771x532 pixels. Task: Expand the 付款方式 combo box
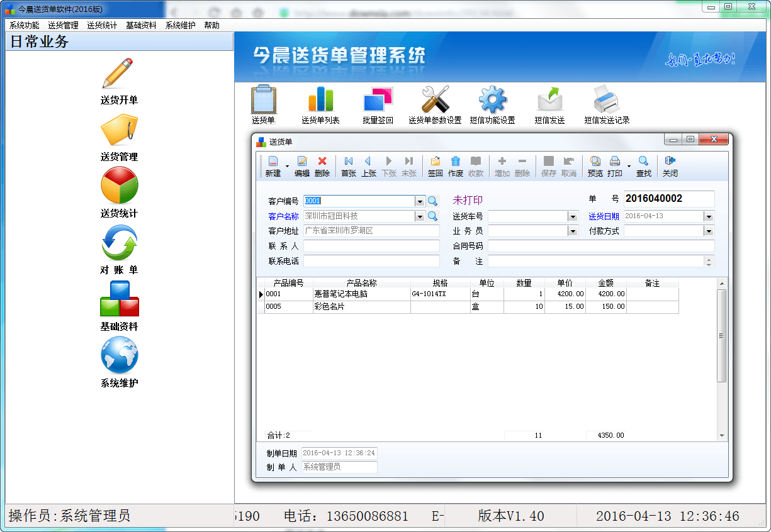pos(709,231)
